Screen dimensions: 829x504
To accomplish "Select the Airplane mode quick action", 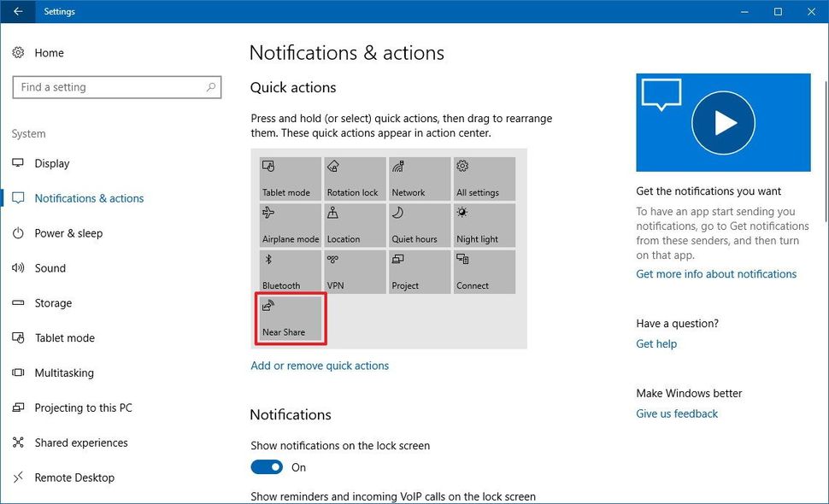I will [x=289, y=225].
